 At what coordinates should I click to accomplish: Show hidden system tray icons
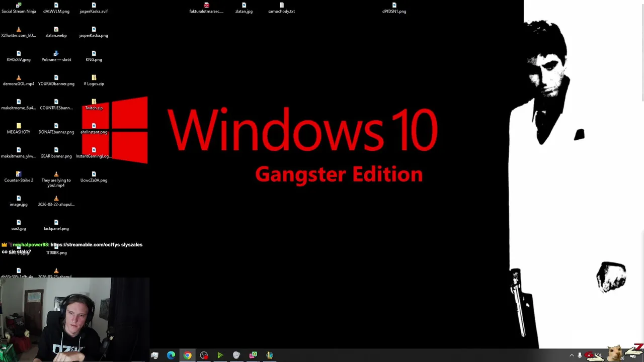[572, 355]
